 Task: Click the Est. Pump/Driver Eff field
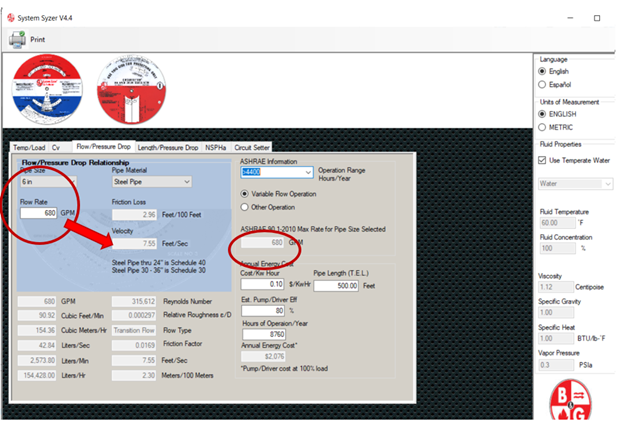click(263, 310)
